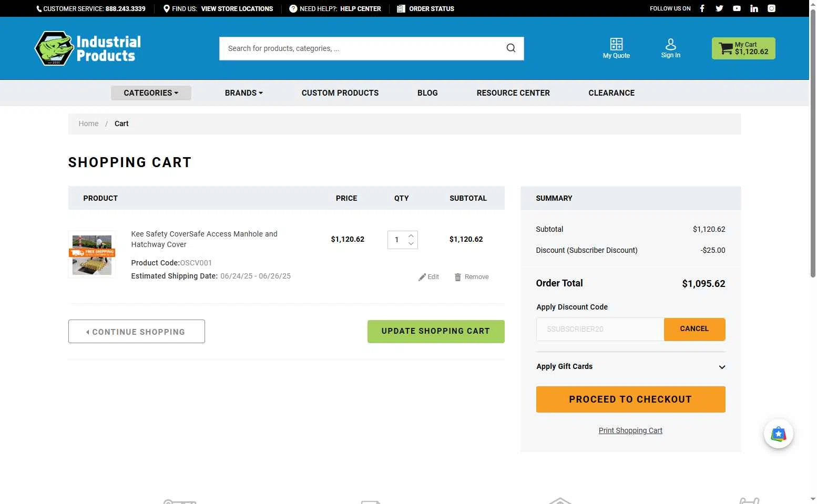
Task: Click the quantity input box
Action: tap(397, 240)
